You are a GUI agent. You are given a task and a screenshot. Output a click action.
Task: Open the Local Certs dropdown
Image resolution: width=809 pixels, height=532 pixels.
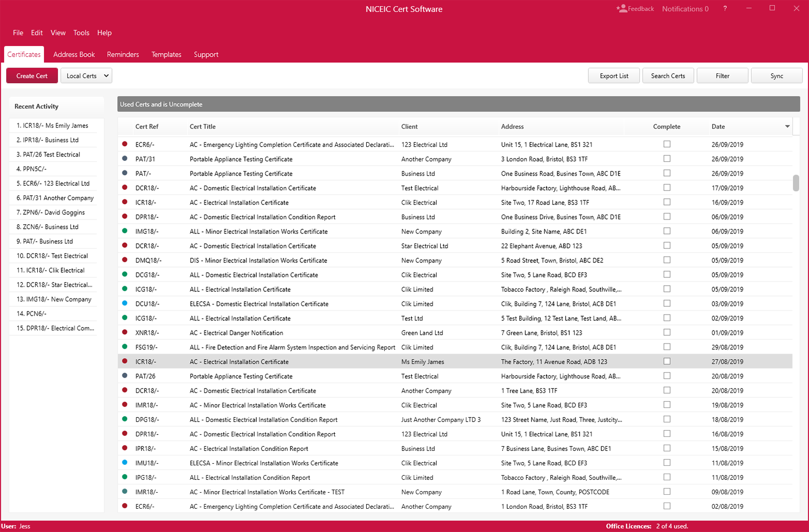coord(86,76)
